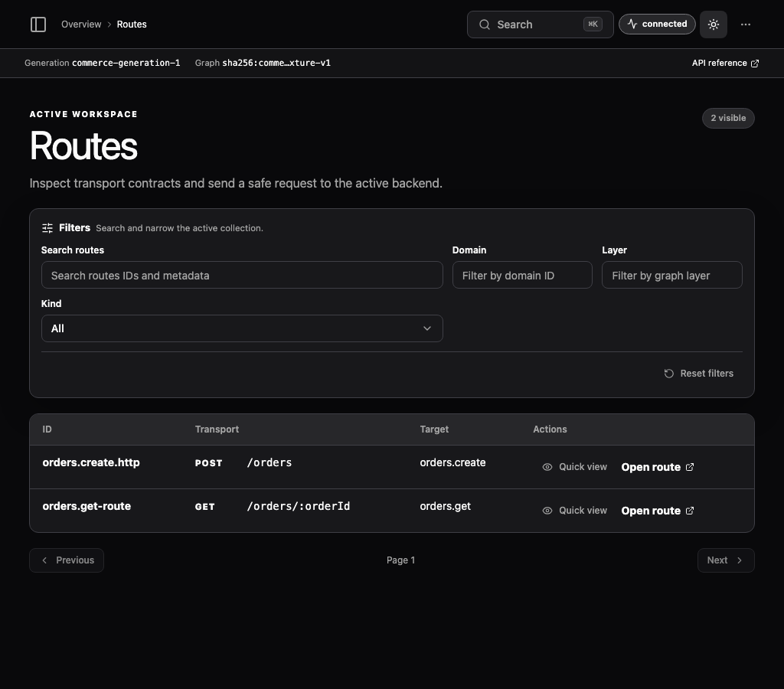Click Reset filters button
The height and width of the screenshot is (689, 784).
tap(698, 374)
